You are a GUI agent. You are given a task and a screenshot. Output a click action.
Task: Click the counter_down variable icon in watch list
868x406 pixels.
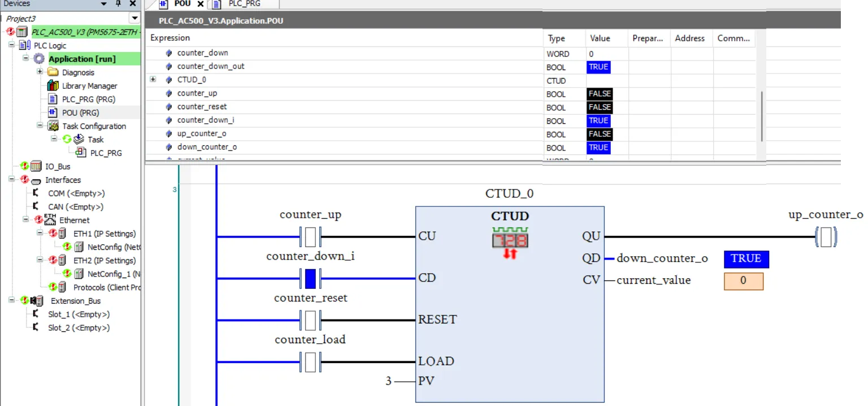tap(168, 53)
